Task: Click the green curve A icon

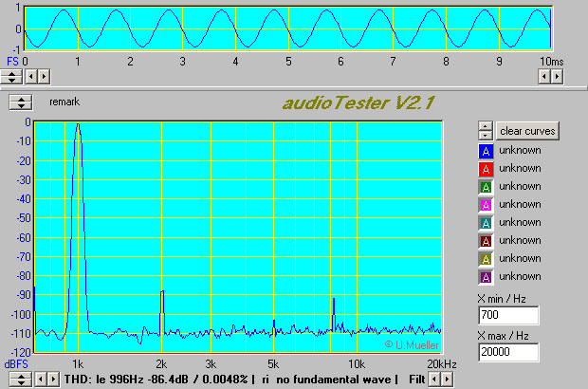Action: click(486, 187)
